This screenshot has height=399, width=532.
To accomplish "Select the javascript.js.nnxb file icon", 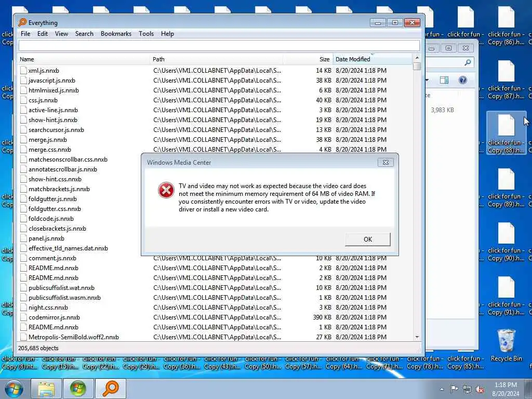I will (x=23, y=80).
